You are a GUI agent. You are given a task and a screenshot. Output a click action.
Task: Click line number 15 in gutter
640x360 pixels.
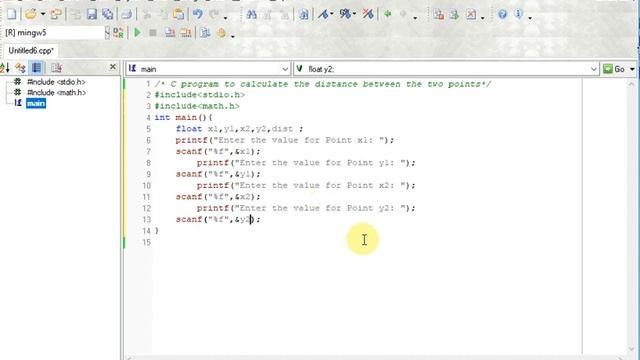(146, 242)
